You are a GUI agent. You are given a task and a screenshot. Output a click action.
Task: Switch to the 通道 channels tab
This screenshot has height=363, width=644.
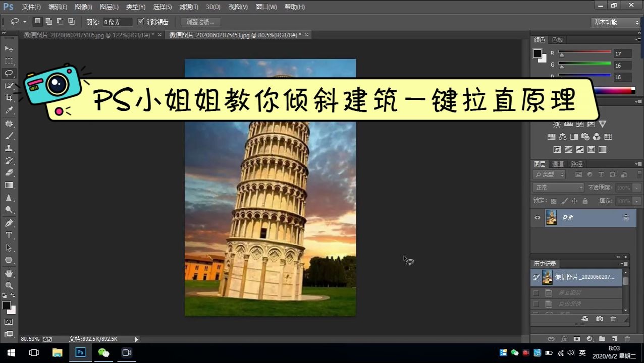click(x=558, y=164)
